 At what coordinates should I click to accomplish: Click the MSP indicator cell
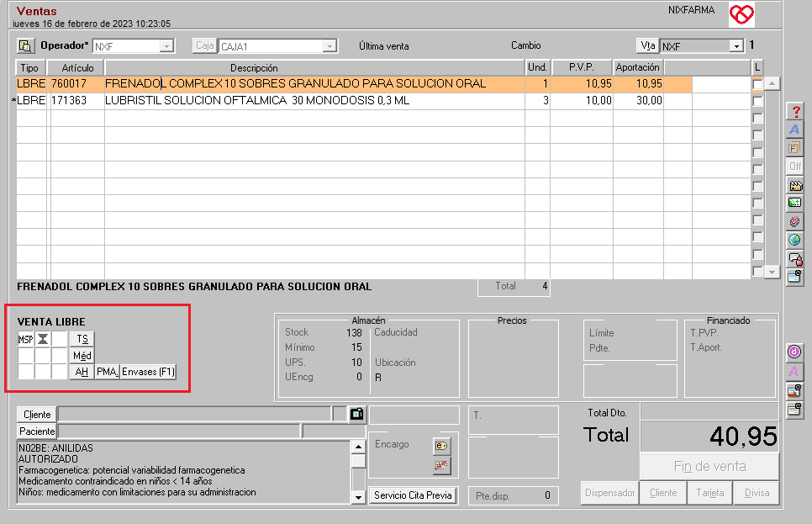pyautogui.click(x=25, y=339)
